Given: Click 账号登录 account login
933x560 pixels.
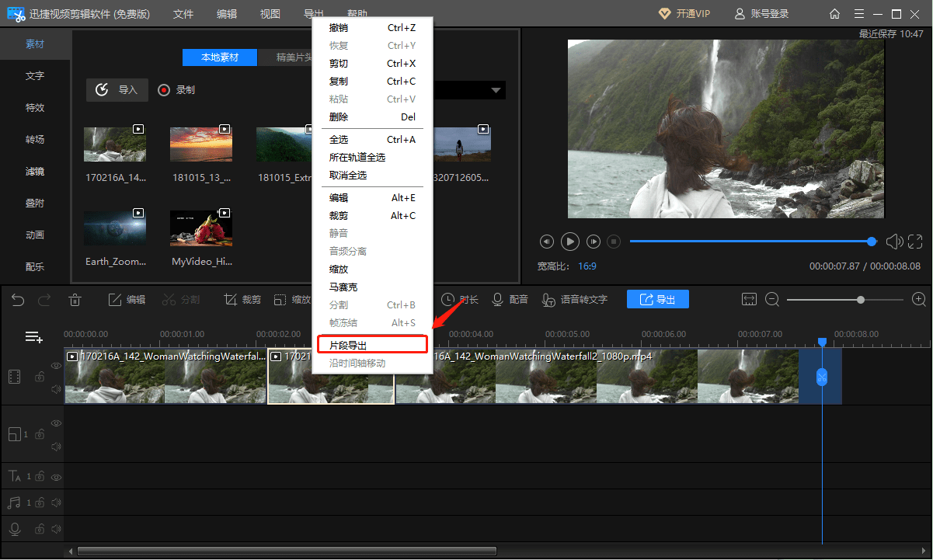Looking at the screenshot, I should pyautogui.click(x=761, y=14).
